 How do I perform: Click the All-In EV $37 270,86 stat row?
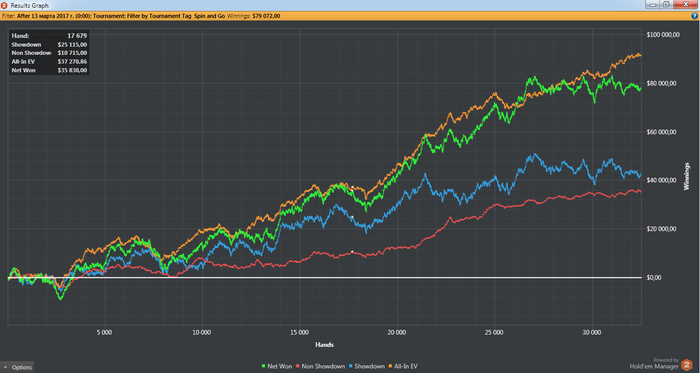49,62
